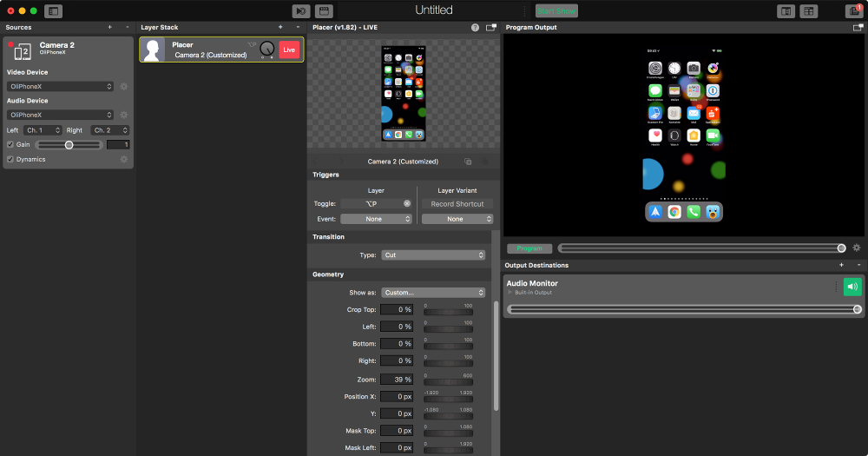Open Audio Device settings gear
The height and width of the screenshot is (456, 868).
point(123,115)
